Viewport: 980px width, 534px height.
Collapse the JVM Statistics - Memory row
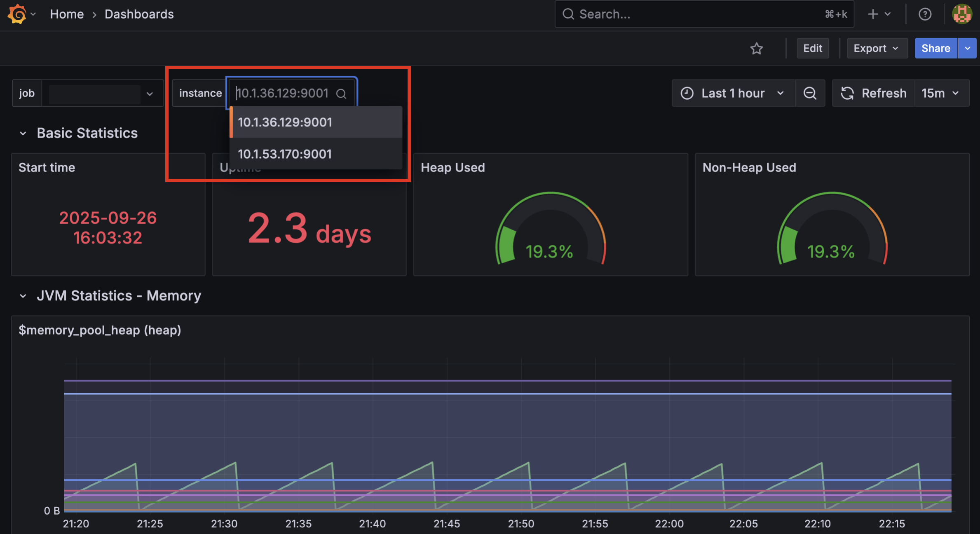pyautogui.click(x=23, y=296)
